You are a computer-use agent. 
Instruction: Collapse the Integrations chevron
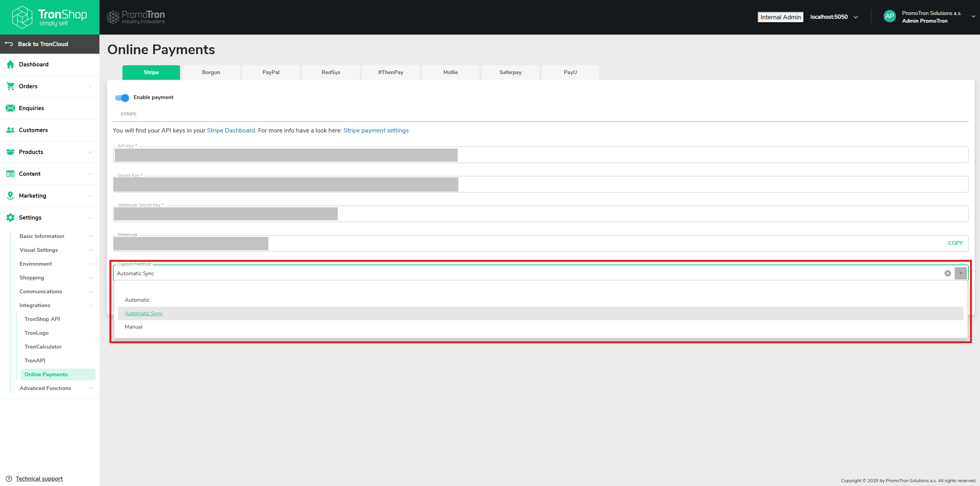coord(91,305)
